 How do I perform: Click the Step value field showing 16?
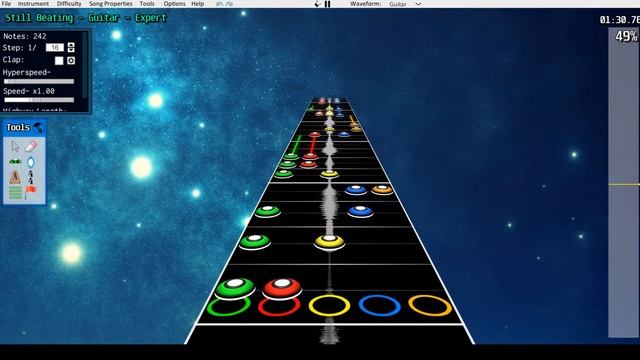[55, 48]
